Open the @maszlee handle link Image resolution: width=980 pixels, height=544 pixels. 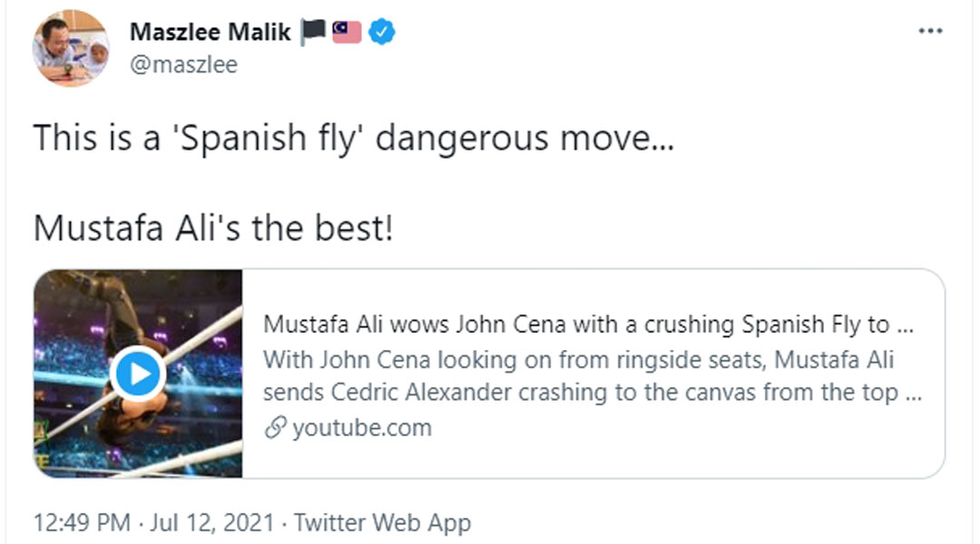click(183, 64)
